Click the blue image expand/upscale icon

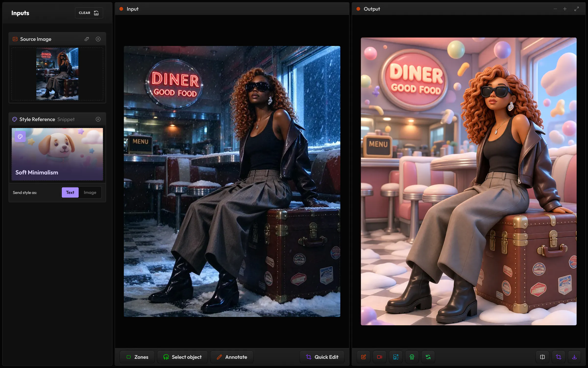point(396,357)
